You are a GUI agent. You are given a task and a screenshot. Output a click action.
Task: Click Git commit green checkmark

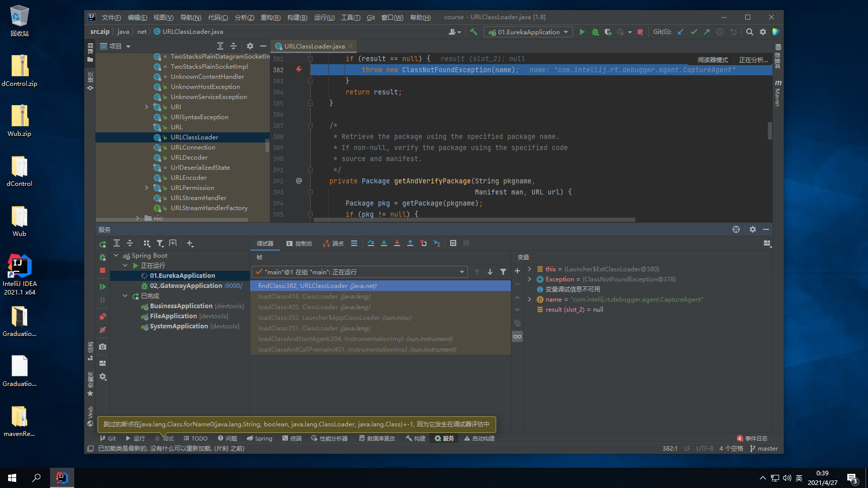pos(694,32)
